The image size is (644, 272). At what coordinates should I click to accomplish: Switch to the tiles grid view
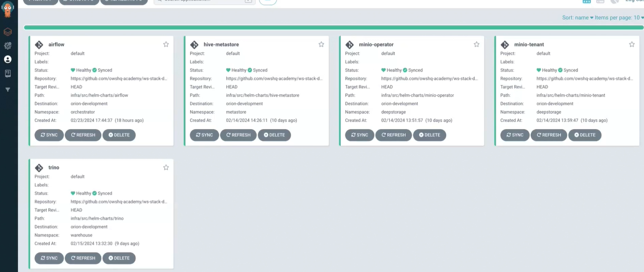[x=587, y=2]
